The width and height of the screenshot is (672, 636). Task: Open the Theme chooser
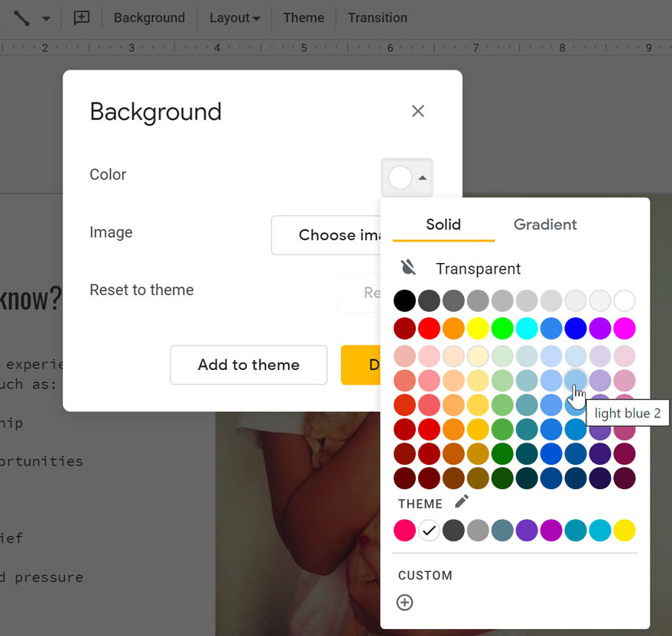[x=304, y=18]
